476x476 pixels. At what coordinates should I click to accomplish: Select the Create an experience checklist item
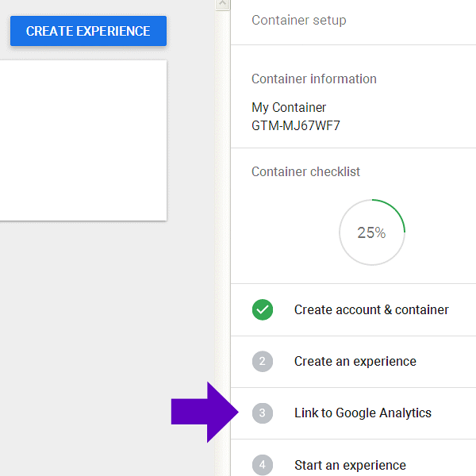tap(355, 362)
